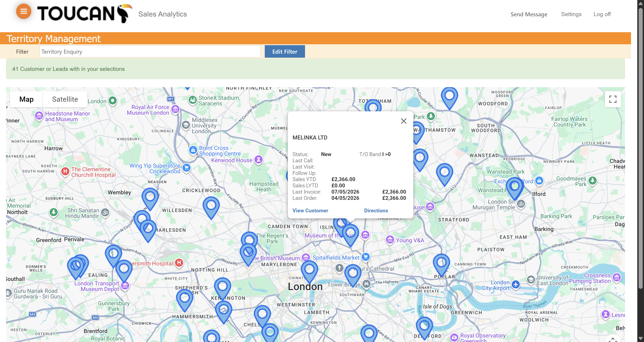Viewport: 644px width, 342px height.
Task: Click the Log off link
Action: 602,14
